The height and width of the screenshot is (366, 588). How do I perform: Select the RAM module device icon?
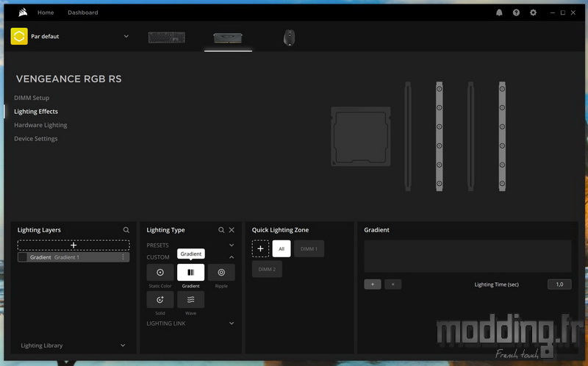click(228, 38)
